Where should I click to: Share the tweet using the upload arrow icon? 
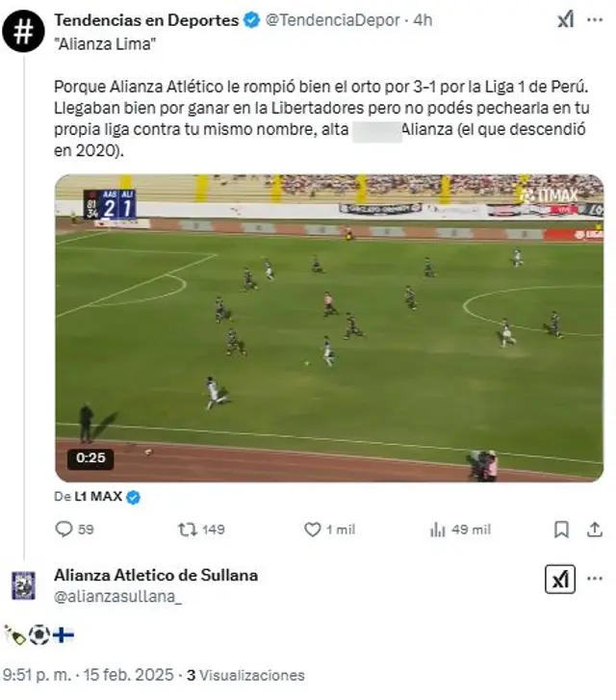(595, 530)
